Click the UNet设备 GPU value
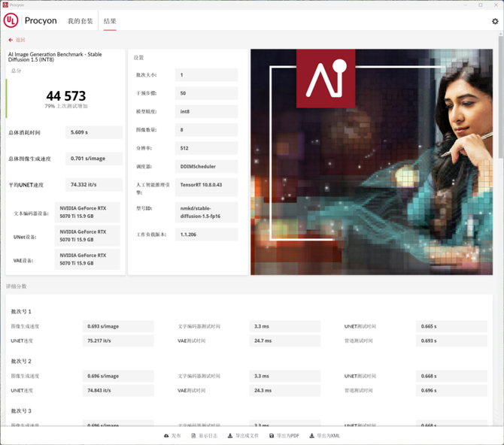Viewport: 504px width, 445px height. 87,235
